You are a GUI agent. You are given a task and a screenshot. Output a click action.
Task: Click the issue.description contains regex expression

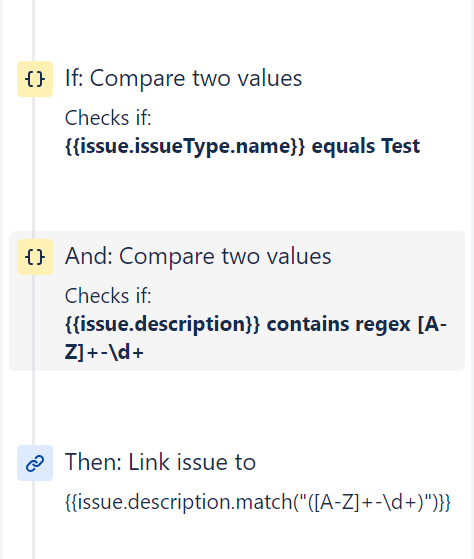(256, 338)
